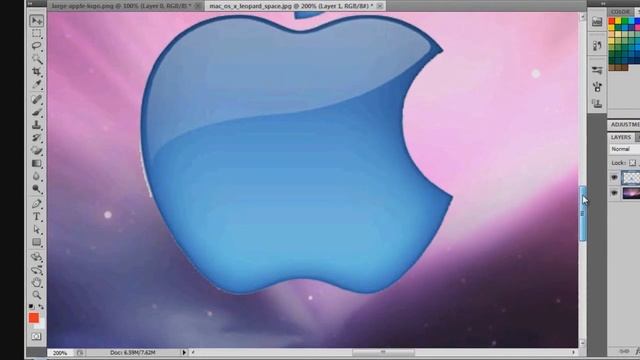Click the 200% zoom field

[x=60, y=353]
